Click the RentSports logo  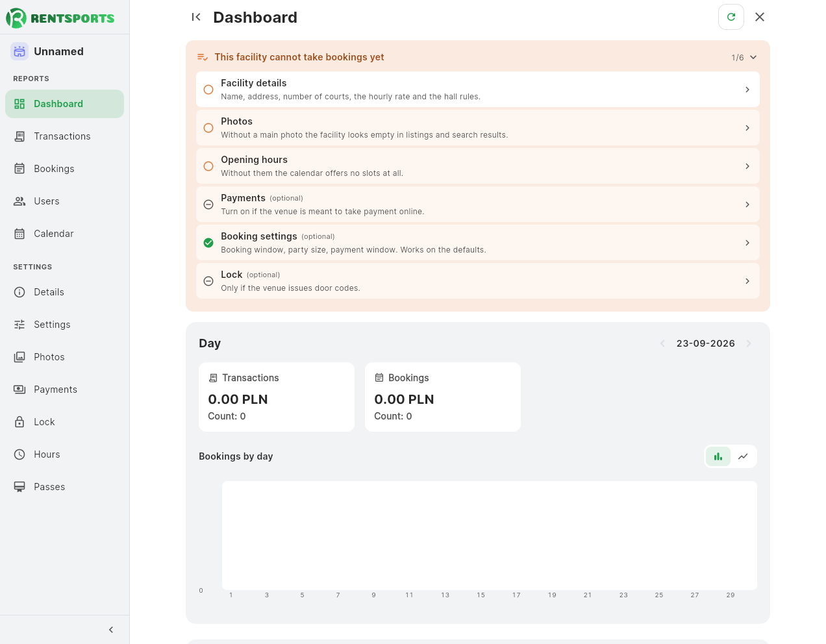coord(60,18)
